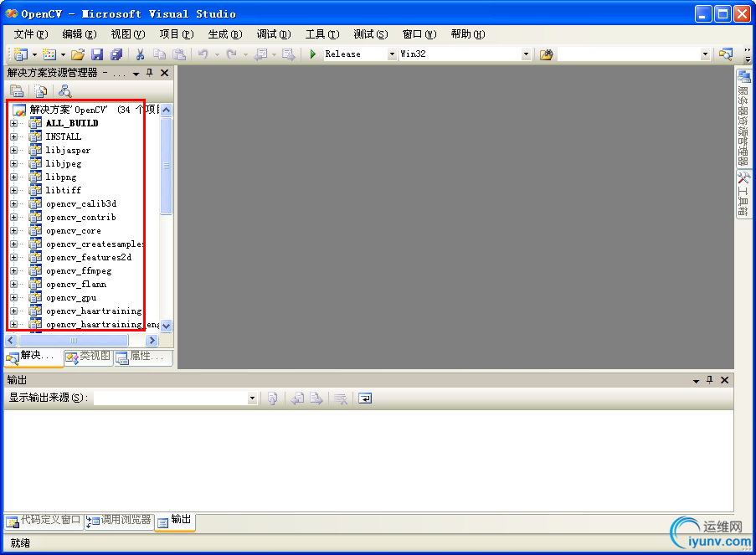
Task: Open the Output panel window position dropdown arrow
Action: [696, 380]
